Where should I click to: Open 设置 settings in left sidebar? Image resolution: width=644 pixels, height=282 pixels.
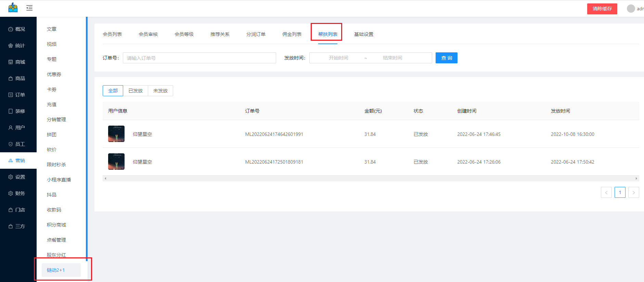[x=18, y=177]
